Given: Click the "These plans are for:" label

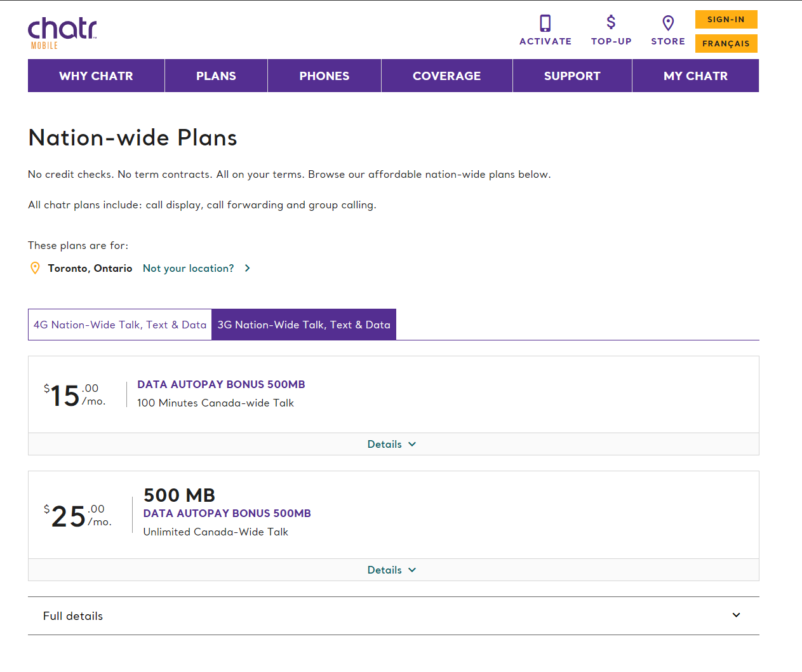Looking at the screenshot, I should click(x=78, y=245).
